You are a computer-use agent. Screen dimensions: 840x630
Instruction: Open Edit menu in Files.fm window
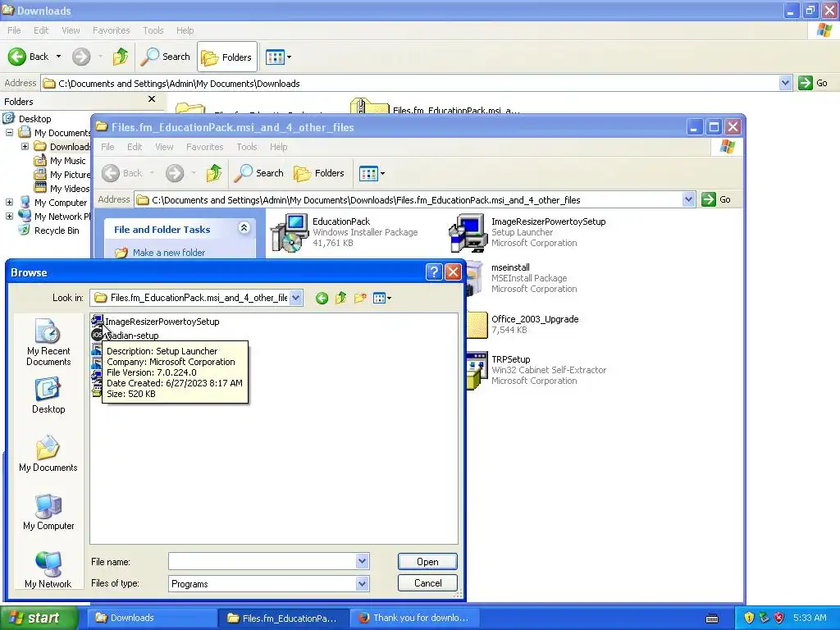135,147
